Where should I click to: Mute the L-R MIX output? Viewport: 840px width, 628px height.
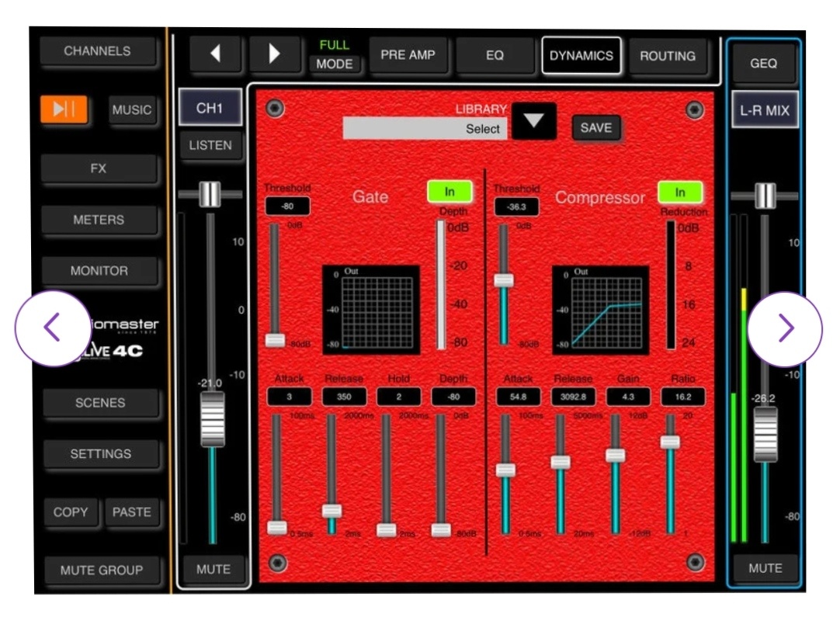[765, 568]
